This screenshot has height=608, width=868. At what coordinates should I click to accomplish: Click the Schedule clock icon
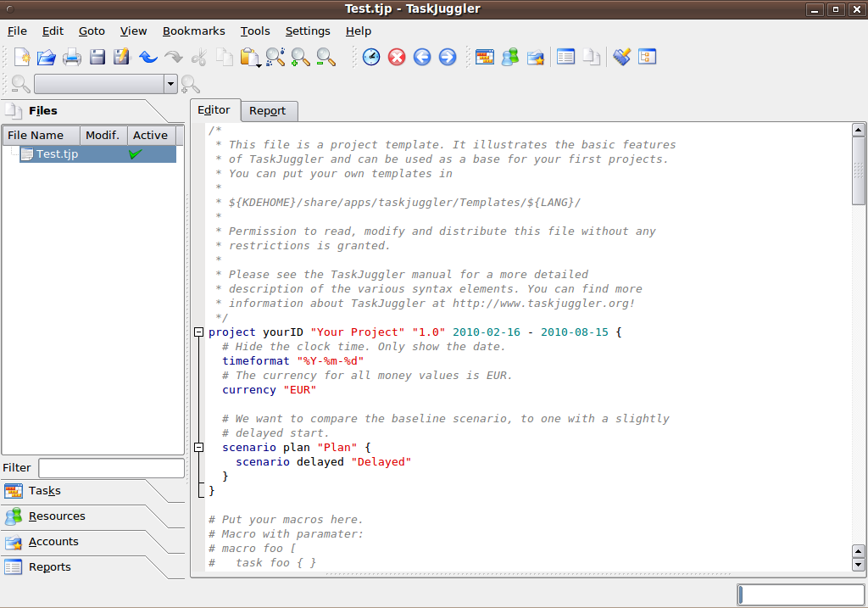tap(371, 58)
